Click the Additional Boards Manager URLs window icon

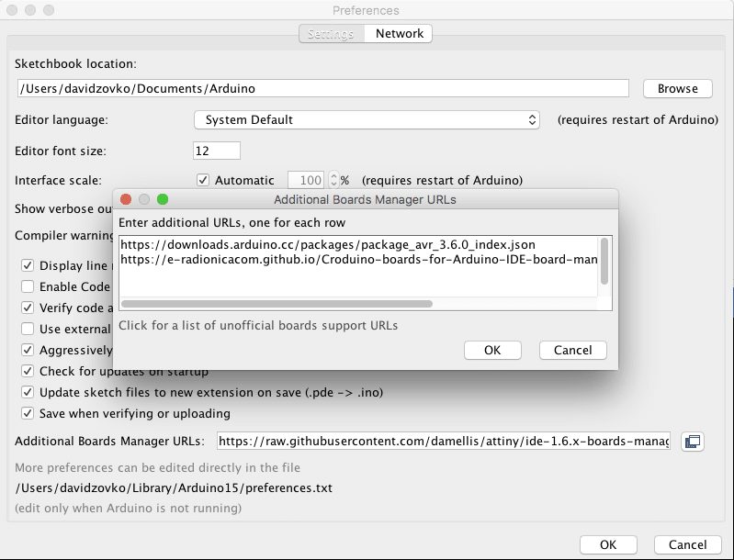tap(693, 442)
